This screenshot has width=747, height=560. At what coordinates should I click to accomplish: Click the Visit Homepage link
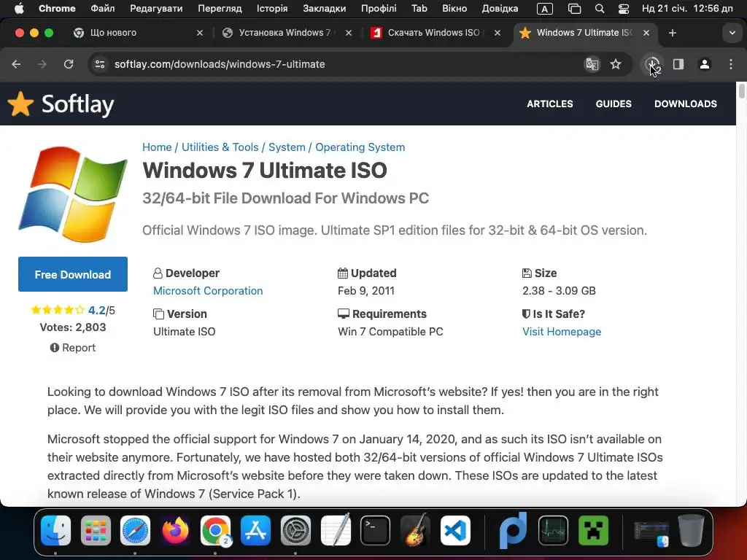click(562, 332)
